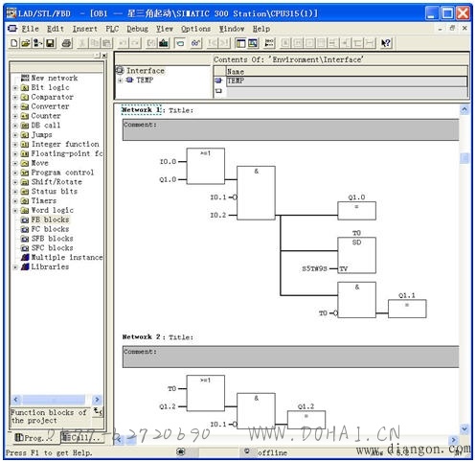Image resolution: width=476 pixels, height=462 pixels.
Task: Click the Print toolbar icon
Action: point(66,43)
